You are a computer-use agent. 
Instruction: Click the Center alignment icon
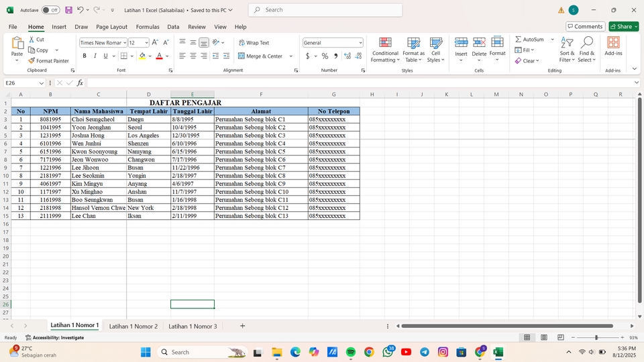click(193, 56)
